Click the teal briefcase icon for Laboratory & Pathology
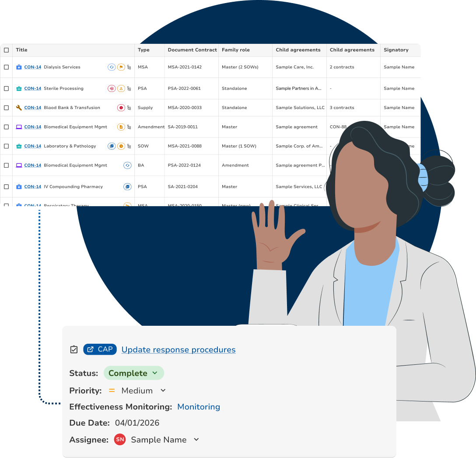Viewport: 476px width, 458px height. coord(19,146)
